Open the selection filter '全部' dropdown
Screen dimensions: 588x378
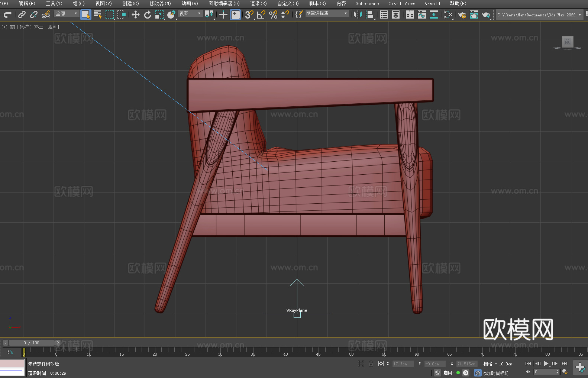(x=67, y=13)
